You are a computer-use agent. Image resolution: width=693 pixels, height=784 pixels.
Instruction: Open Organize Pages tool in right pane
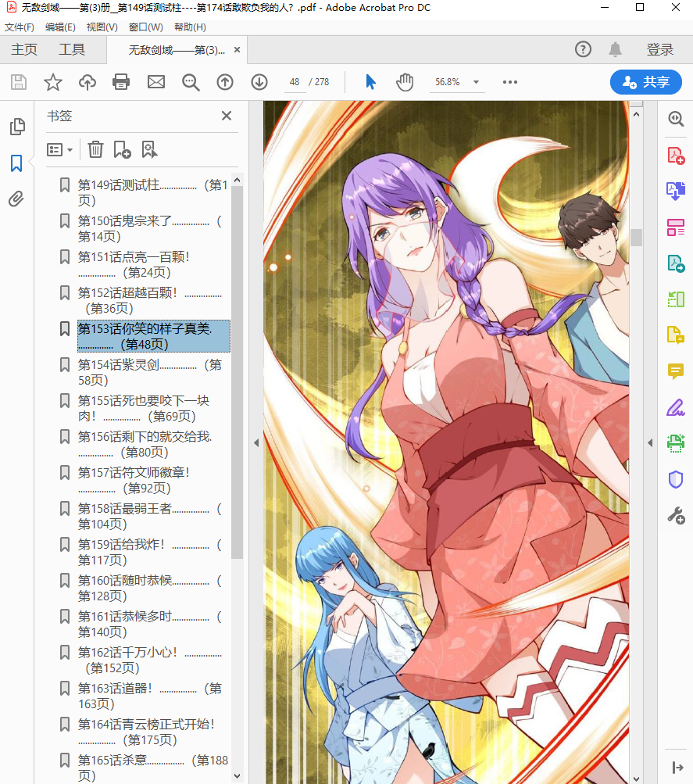coord(676,299)
